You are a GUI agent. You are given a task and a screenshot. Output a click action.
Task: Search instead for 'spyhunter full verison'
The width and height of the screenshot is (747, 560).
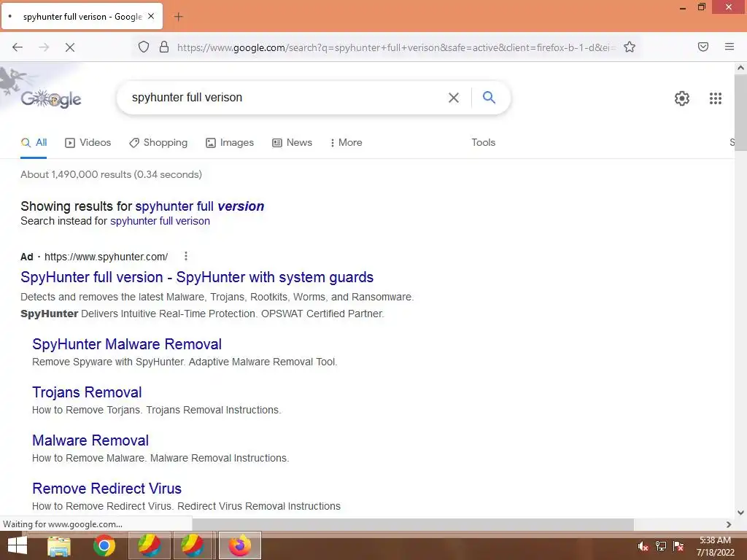tap(160, 221)
